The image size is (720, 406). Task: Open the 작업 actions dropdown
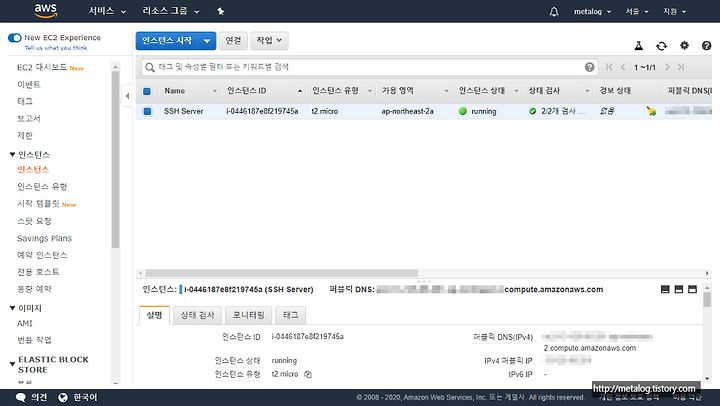click(x=270, y=40)
